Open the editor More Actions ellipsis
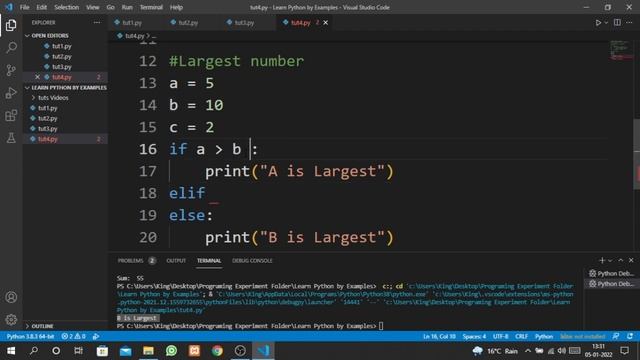The width and height of the screenshot is (640, 360). [x=629, y=22]
